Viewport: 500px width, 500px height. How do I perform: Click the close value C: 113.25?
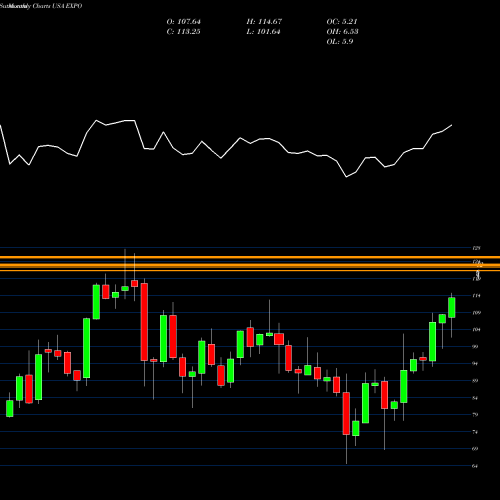click(184, 32)
